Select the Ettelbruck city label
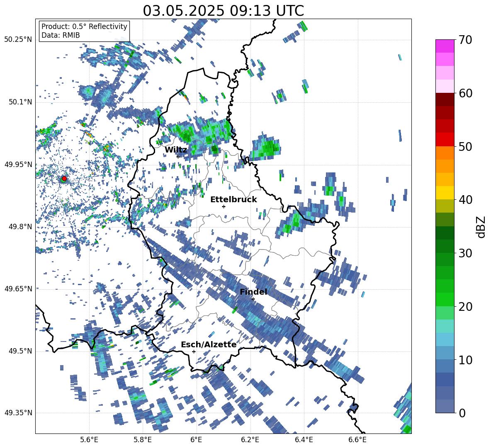The width and height of the screenshot is (491, 448). coord(233,200)
